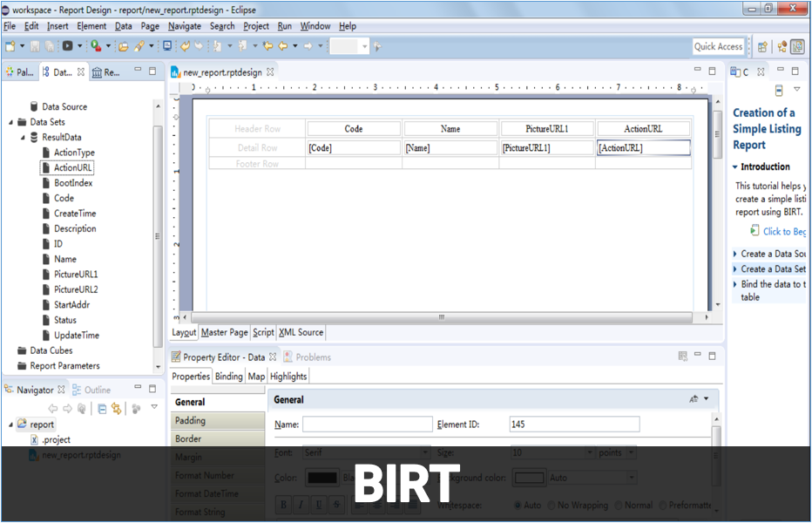812x523 pixels.
Task: Click the sort icon in General header
Action: [x=694, y=399]
